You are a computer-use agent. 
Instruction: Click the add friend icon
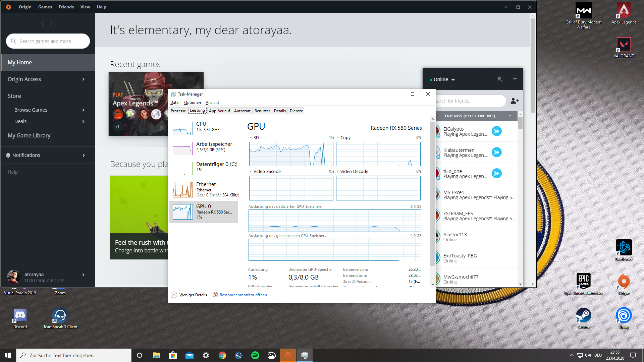(515, 101)
